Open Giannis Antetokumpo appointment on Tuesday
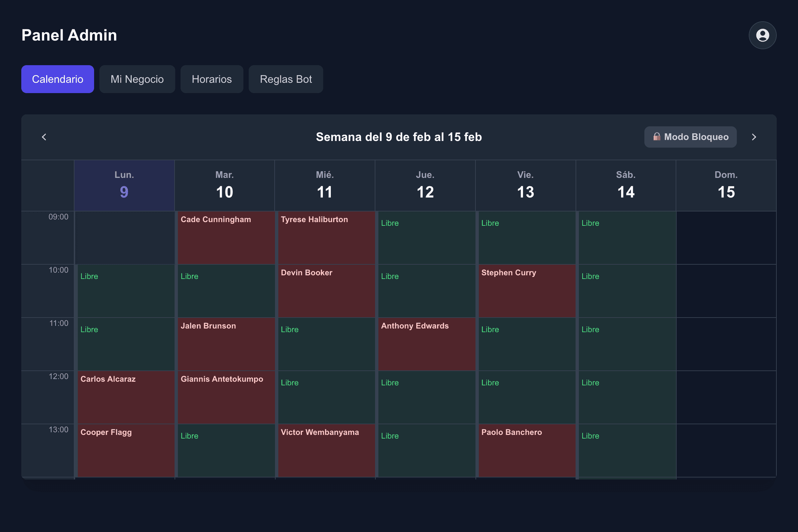The height and width of the screenshot is (532, 798). pos(226,397)
